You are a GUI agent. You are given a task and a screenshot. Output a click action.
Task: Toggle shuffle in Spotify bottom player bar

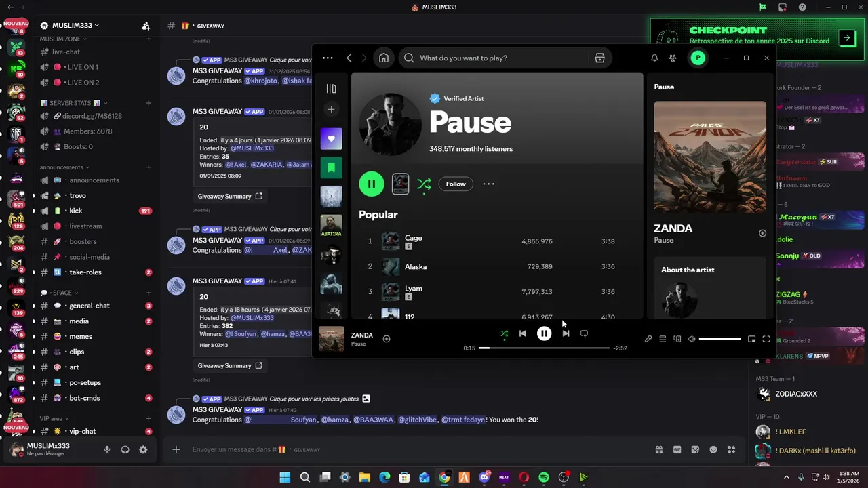pos(504,333)
